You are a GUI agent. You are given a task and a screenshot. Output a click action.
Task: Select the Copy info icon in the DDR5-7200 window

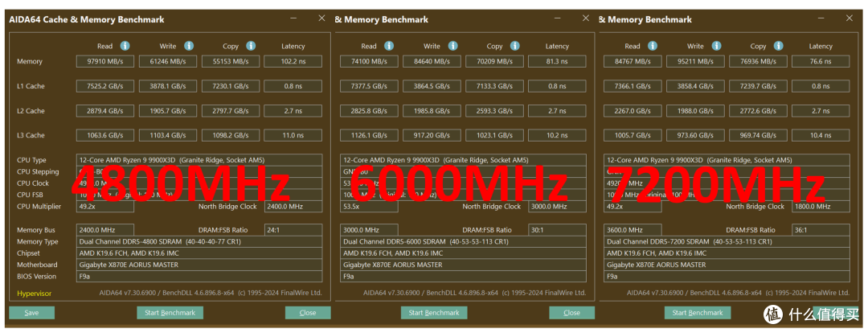(x=778, y=46)
